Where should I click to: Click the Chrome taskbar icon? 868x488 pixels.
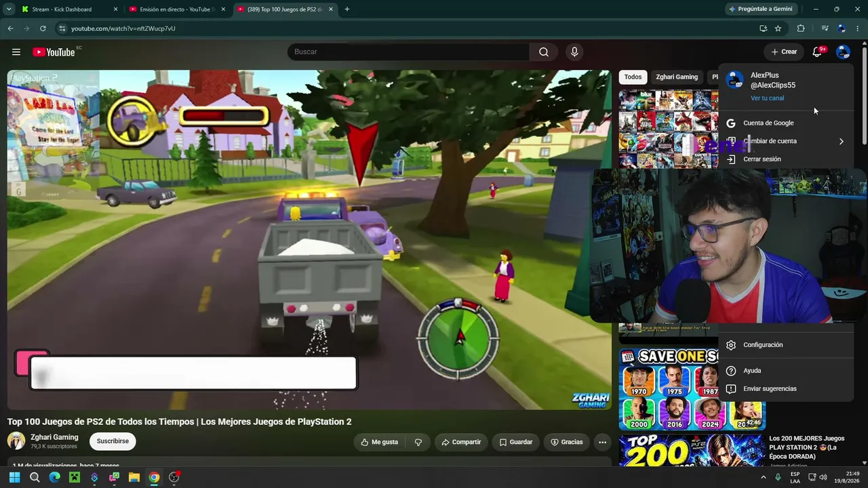[155, 477]
